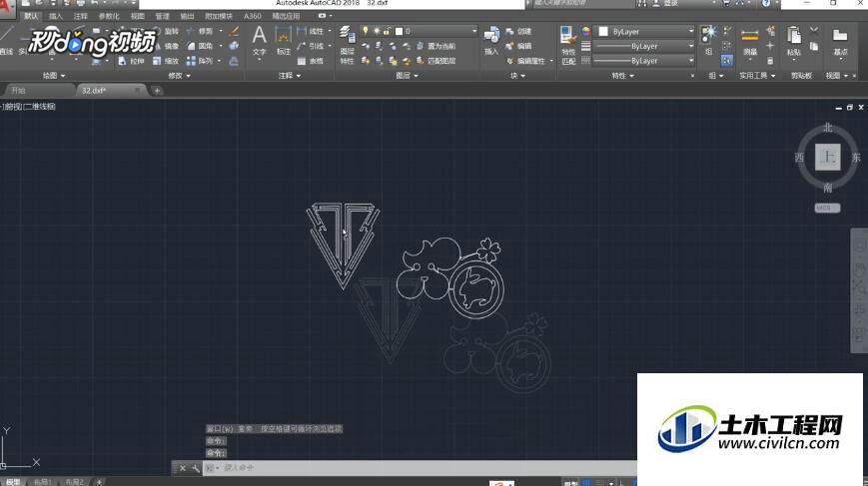This screenshot has height=486, width=868.
Task: Expand the 注释 panel
Action: tap(289, 75)
